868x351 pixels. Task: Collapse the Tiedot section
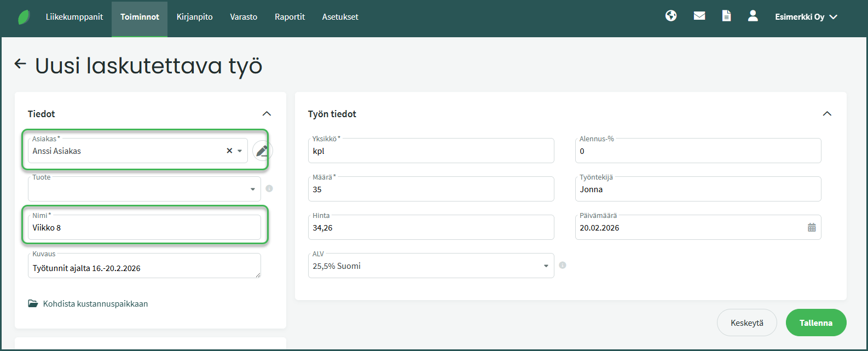[x=267, y=114]
